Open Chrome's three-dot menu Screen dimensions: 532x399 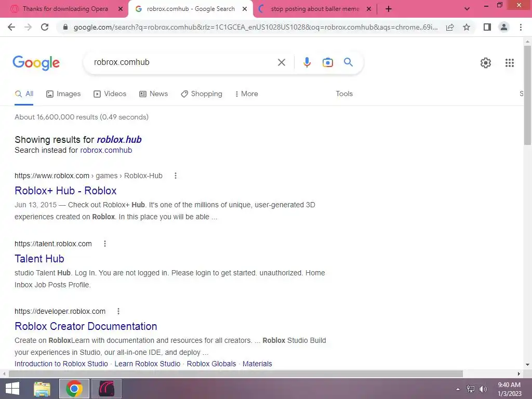click(x=521, y=27)
